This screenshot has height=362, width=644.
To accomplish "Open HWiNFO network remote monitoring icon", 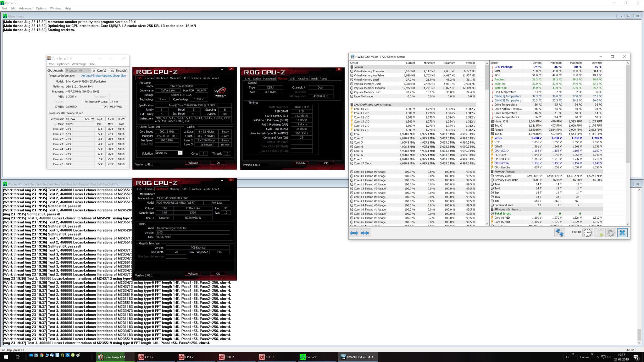I will click(560, 233).
